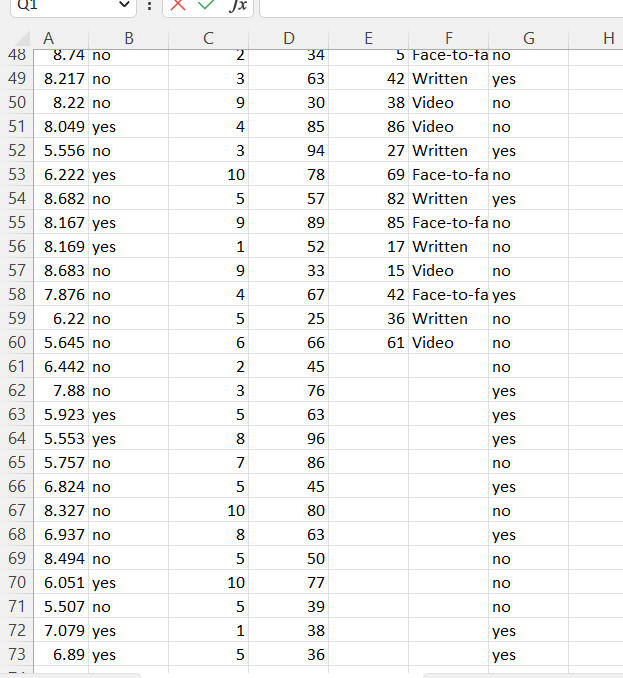Click cell containing 6.222
This screenshot has height=678, width=623.
tap(61, 174)
